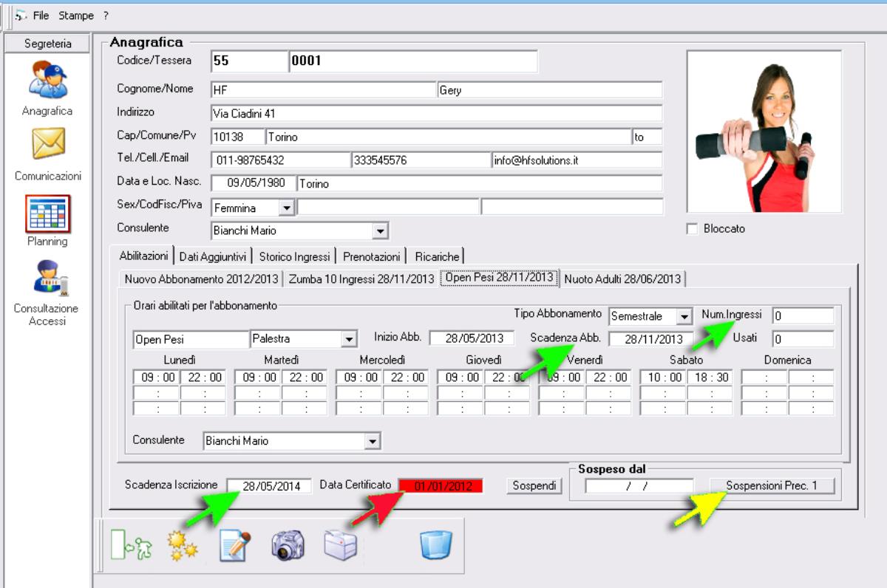Expand the Femmina sex dropdown
Screen dimensions: 887x588
point(286,208)
